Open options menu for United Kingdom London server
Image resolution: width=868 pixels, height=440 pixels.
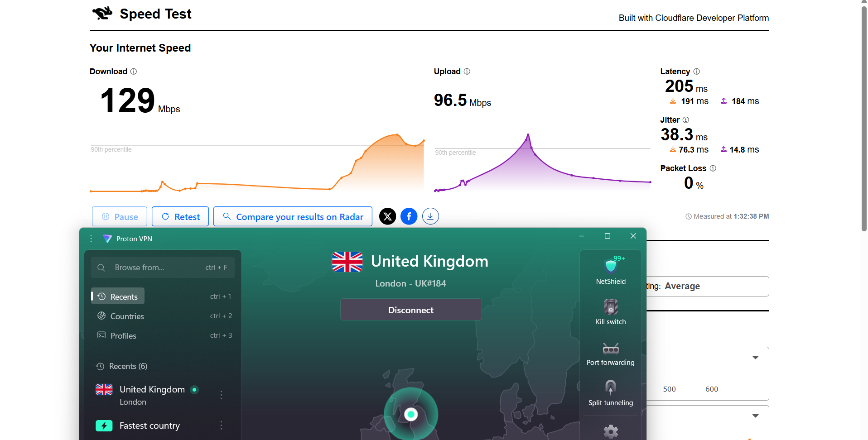221,395
